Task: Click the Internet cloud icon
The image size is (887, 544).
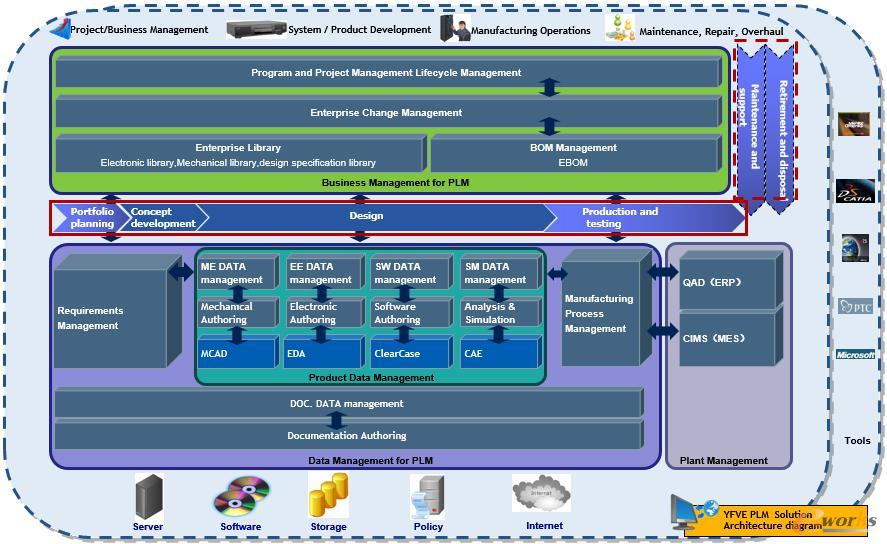Action: coord(541,494)
